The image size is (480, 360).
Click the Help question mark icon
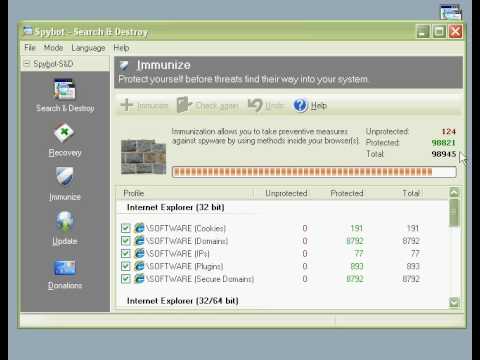(x=300, y=105)
